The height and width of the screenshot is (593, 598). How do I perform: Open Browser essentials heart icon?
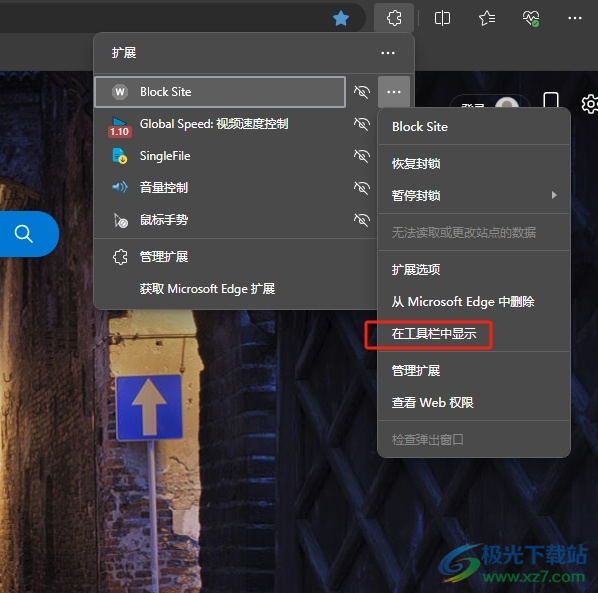click(x=530, y=18)
